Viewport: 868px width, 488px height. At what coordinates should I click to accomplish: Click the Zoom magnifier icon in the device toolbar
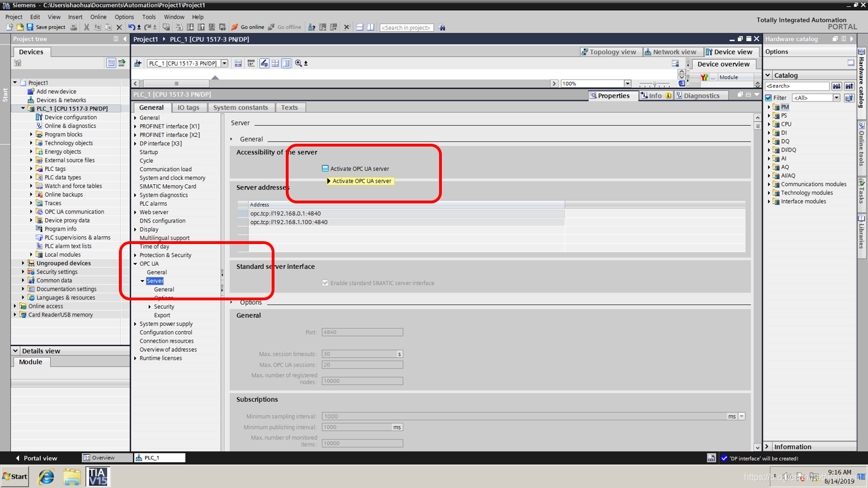coord(299,63)
